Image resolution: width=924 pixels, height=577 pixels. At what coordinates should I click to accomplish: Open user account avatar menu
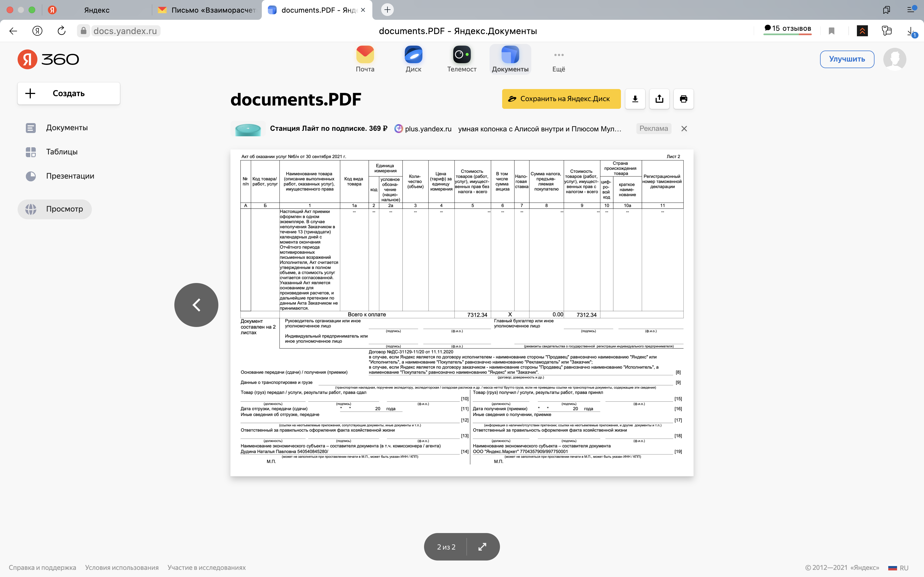click(x=895, y=59)
